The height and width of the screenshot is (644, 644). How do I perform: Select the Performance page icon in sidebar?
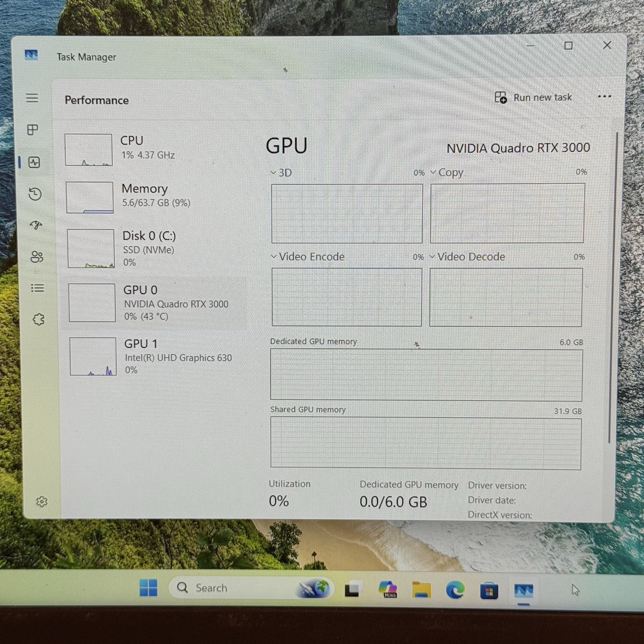34,162
